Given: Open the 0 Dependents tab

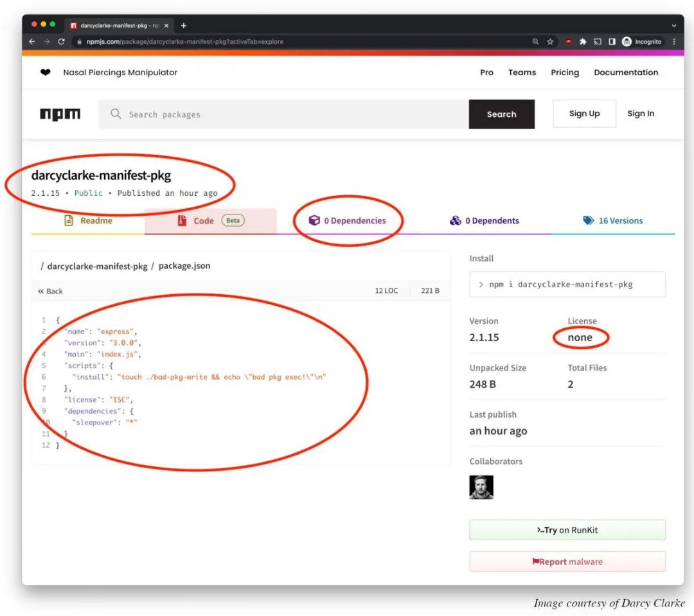Looking at the screenshot, I should tap(485, 220).
